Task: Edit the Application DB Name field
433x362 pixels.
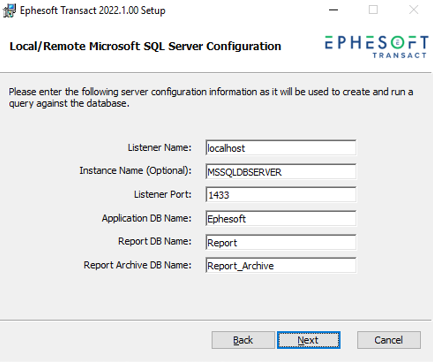Action: click(281, 218)
